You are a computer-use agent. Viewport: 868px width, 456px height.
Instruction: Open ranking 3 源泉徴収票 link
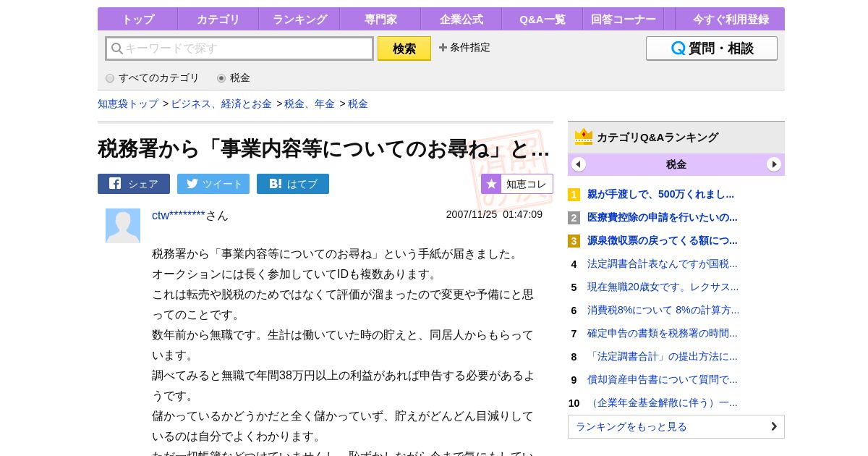[x=663, y=240]
